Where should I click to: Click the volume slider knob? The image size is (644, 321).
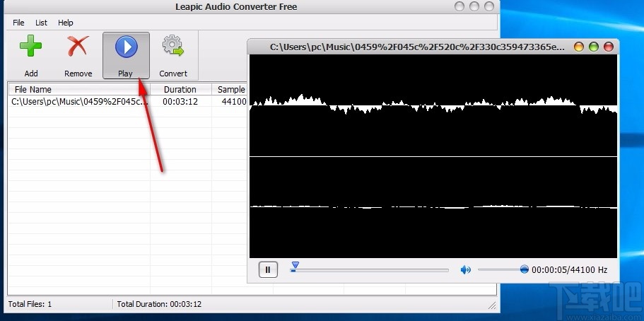point(524,269)
